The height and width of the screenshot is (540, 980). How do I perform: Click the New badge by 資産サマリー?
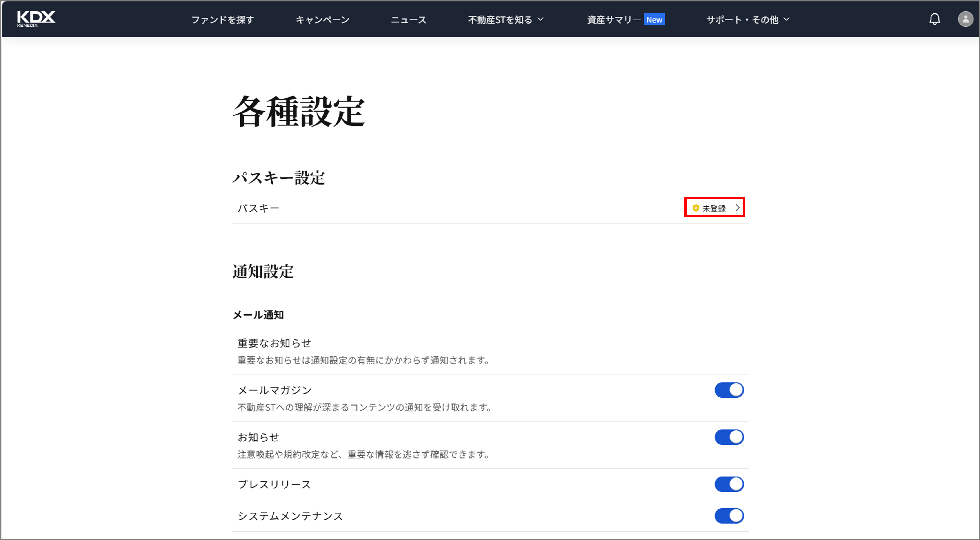click(x=654, y=20)
